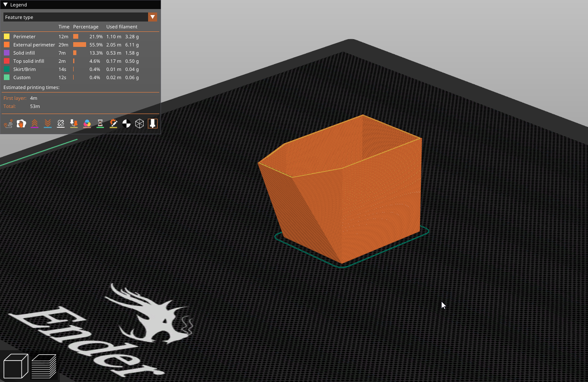
Task: Click the 29m time value
Action: pyautogui.click(x=63, y=45)
